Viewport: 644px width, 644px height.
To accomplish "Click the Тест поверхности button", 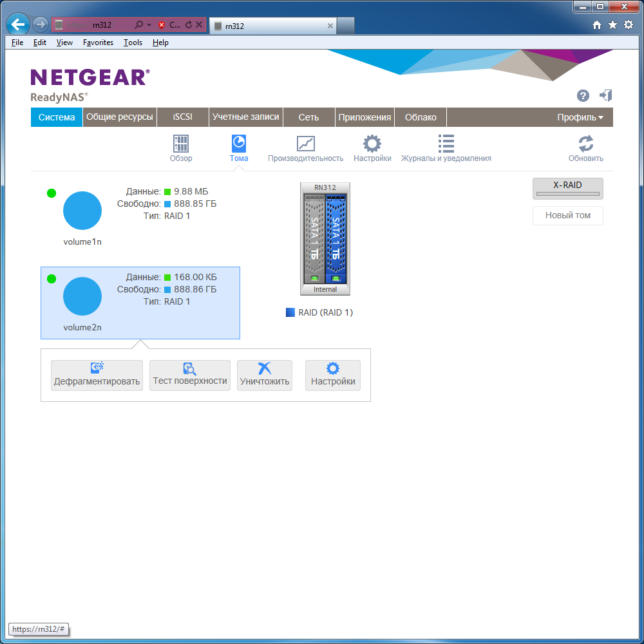I will (190, 375).
